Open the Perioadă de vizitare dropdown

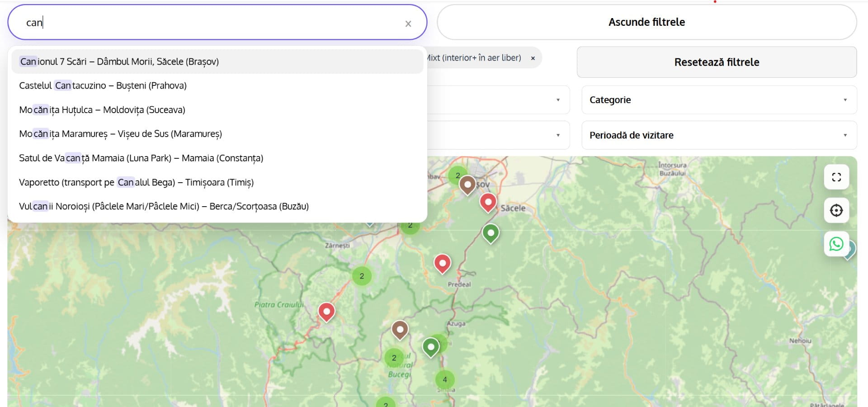click(719, 135)
